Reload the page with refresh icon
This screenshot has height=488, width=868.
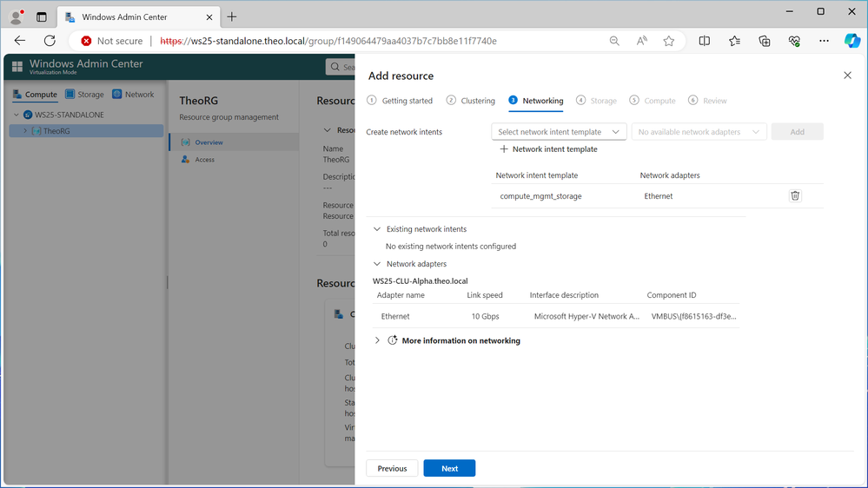(50, 41)
